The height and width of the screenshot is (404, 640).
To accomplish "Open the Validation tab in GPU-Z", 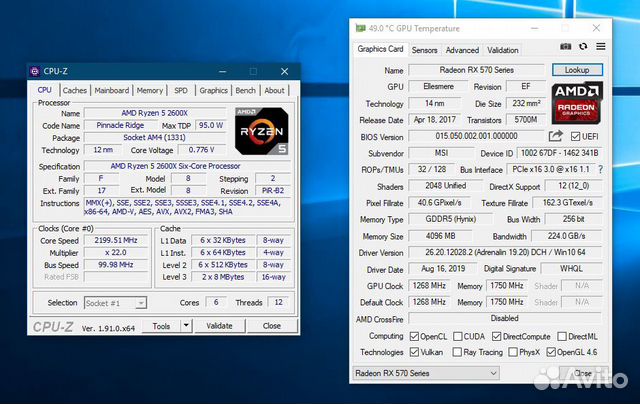I will pos(502,50).
